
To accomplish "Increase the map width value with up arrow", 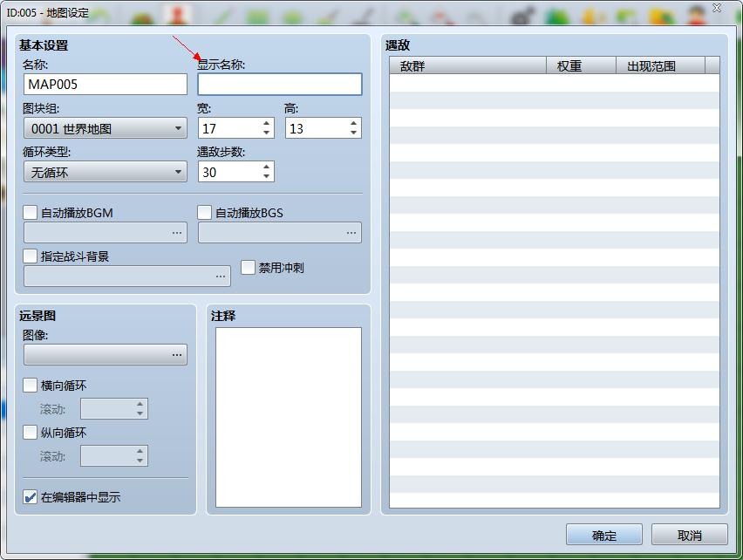I will (x=266, y=123).
